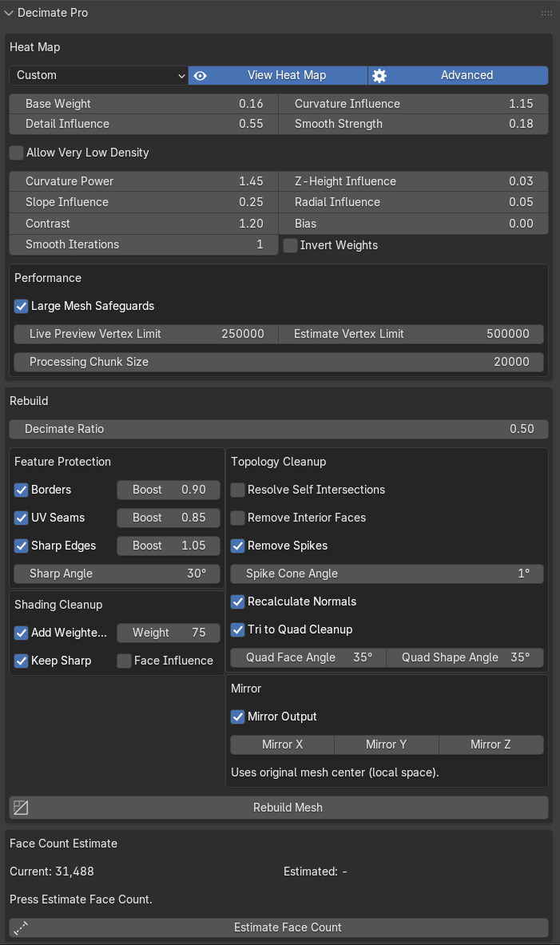The height and width of the screenshot is (945, 560).
Task: Click the Weight 75 field
Action: [169, 633]
